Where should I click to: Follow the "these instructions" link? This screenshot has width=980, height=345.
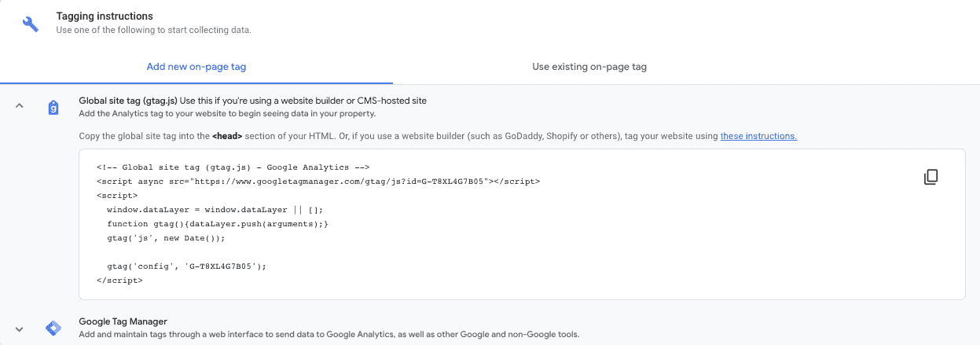point(758,136)
